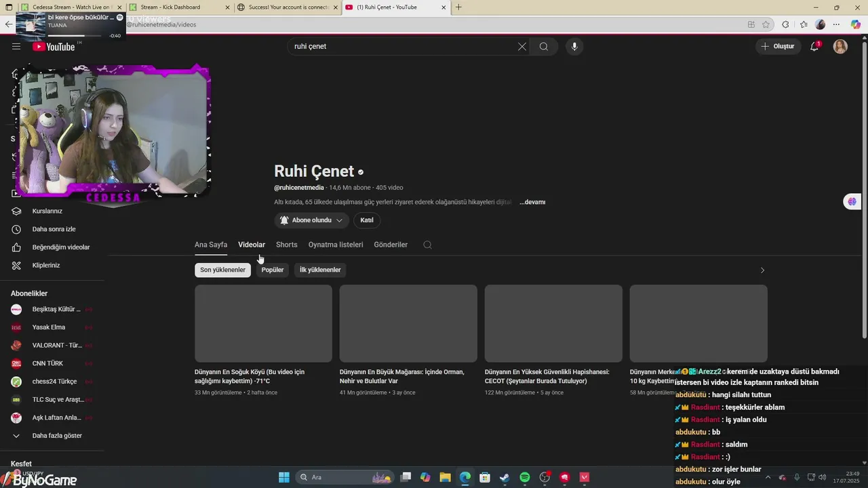
Task: Switch to Cedessa Stream browser tab
Action: coord(71,7)
